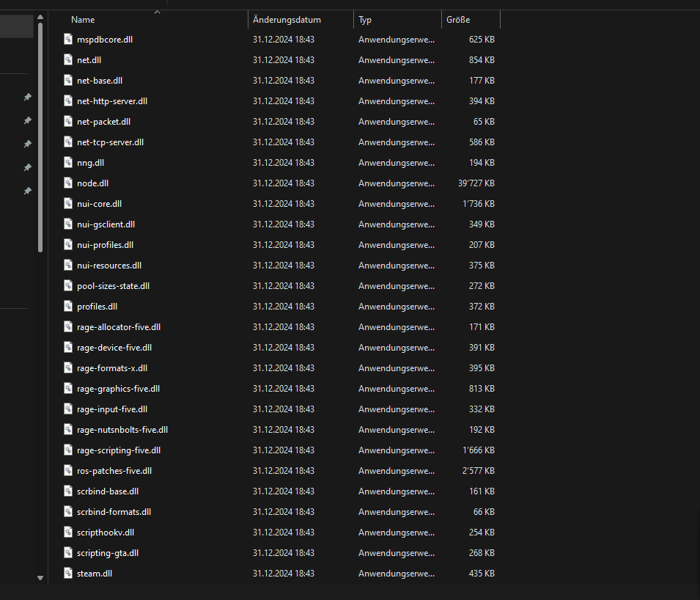Select file name rage-allocator-five.dll
Screen dimensions: 700x600
point(119,327)
